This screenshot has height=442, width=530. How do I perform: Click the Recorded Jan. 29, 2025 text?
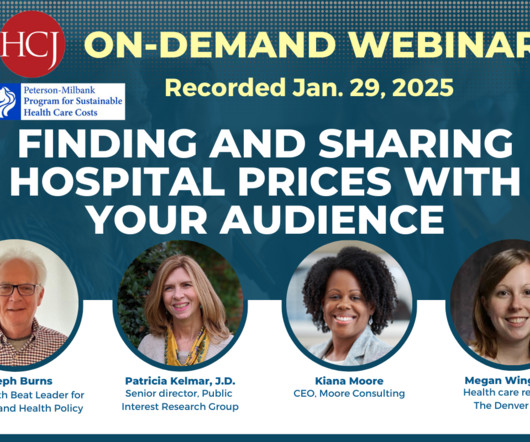[x=309, y=88]
